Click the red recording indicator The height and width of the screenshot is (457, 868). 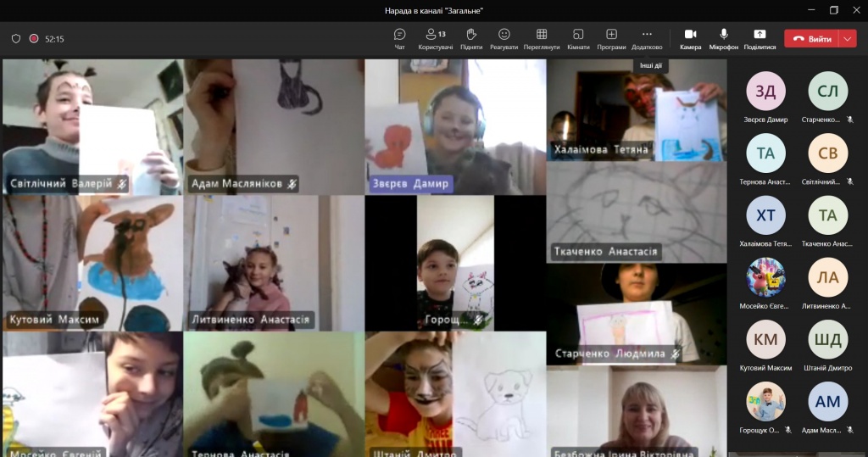pos(34,39)
